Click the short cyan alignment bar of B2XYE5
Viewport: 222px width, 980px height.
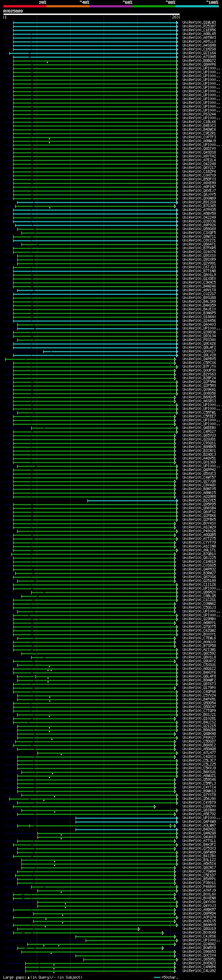coord(133,501)
